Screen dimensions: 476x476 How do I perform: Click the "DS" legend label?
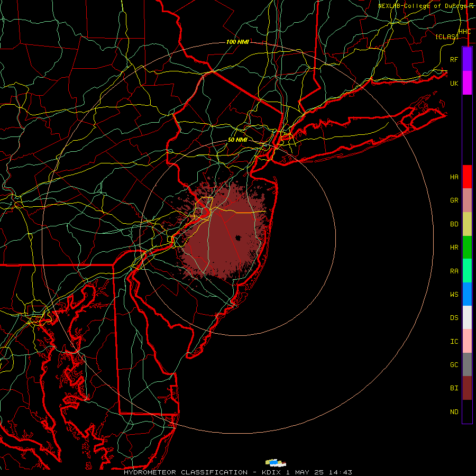[454, 318]
